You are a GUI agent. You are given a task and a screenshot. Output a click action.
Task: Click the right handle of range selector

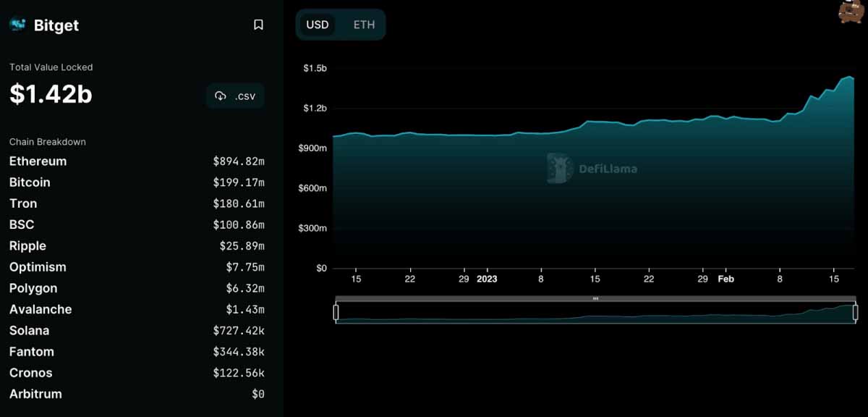tap(855, 312)
